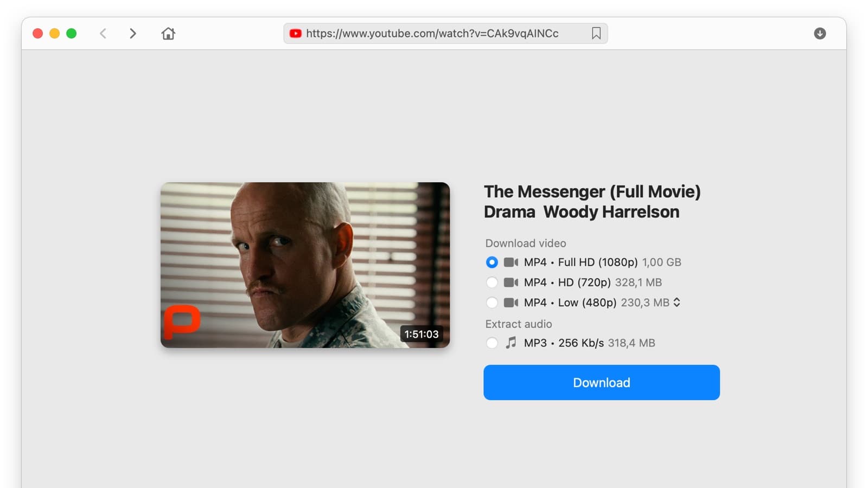This screenshot has width=868, height=488.
Task: Maximize the window with the green button
Action: (x=72, y=34)
